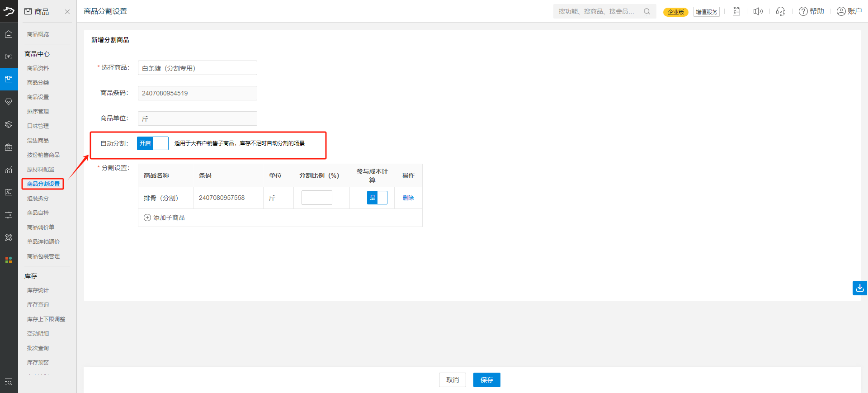The image size is (868, 393).
Task: Click 添加子商品 to add sub-product
Action: tap(165, 218)
